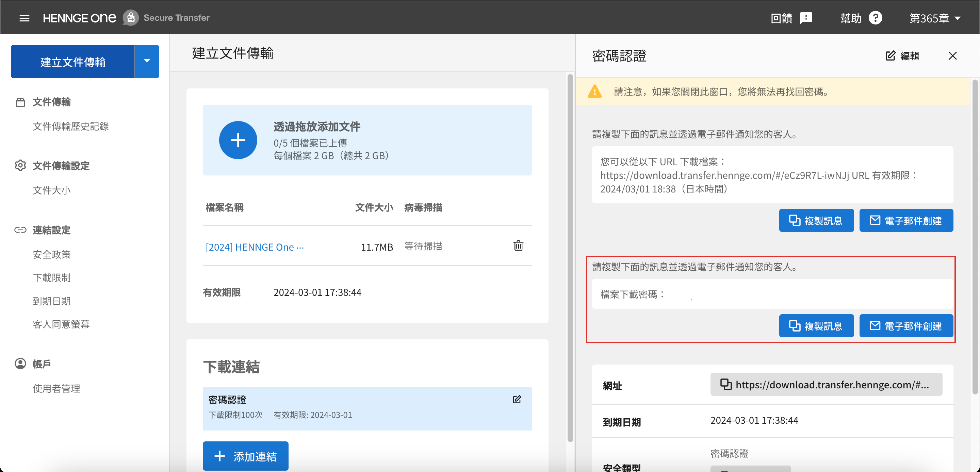The image size is (980, 472).
Task: Copy the 網址 download URL field
Action: 826,385
